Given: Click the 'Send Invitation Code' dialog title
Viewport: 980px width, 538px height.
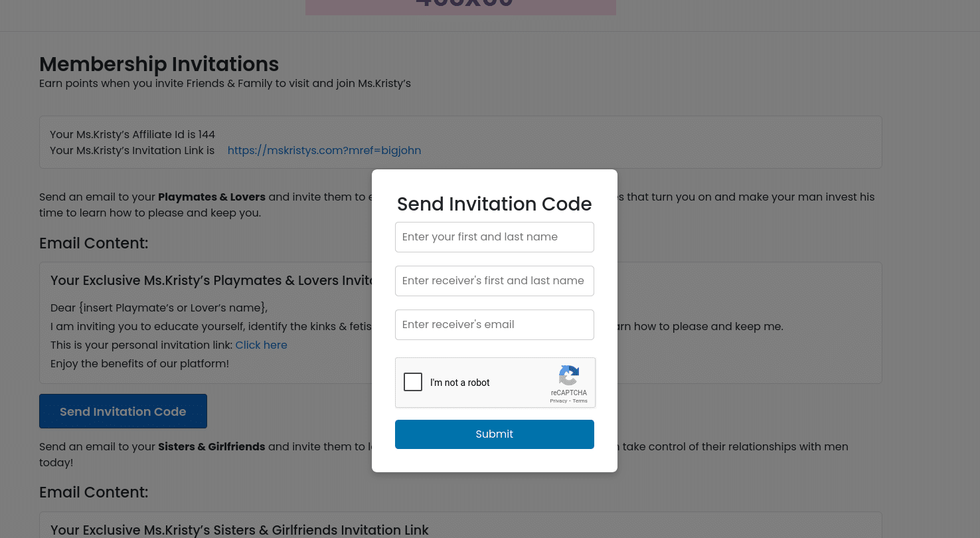Looking at the screenshot, I should [495, 204].
